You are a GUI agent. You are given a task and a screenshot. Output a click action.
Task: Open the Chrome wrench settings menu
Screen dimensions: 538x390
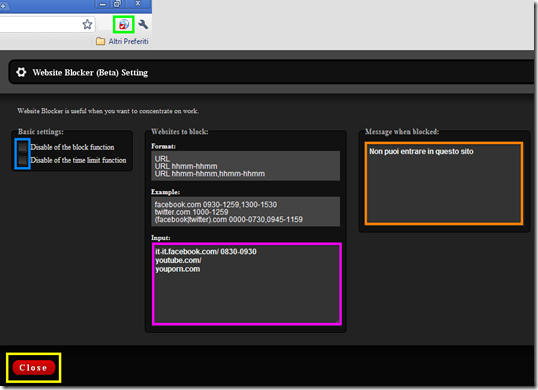(x=143, y=24)
